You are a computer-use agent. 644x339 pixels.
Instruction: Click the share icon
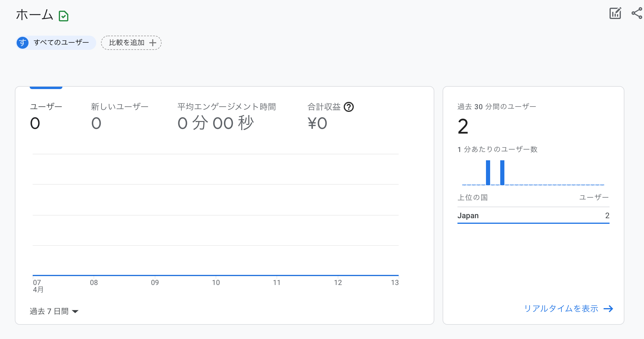click(637, 13)
